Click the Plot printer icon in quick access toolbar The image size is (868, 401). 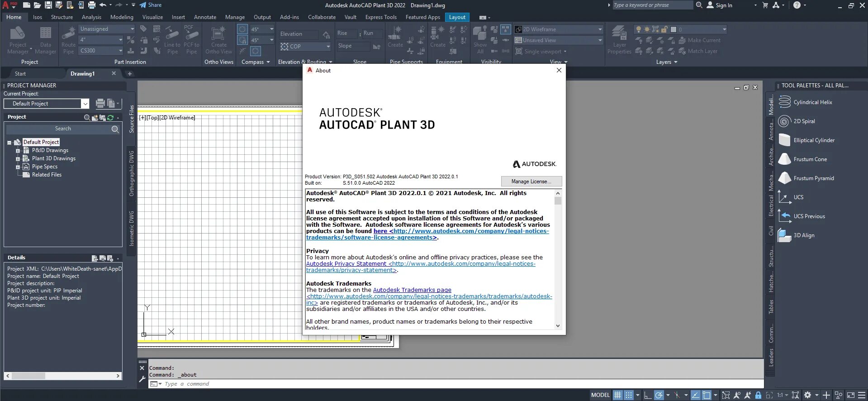(x=91, y=5)
